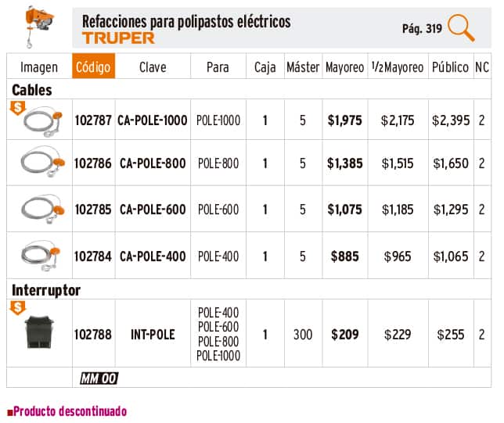
Task: Click the $1,975 Mayoreo price
Action: tap(344, 120)
